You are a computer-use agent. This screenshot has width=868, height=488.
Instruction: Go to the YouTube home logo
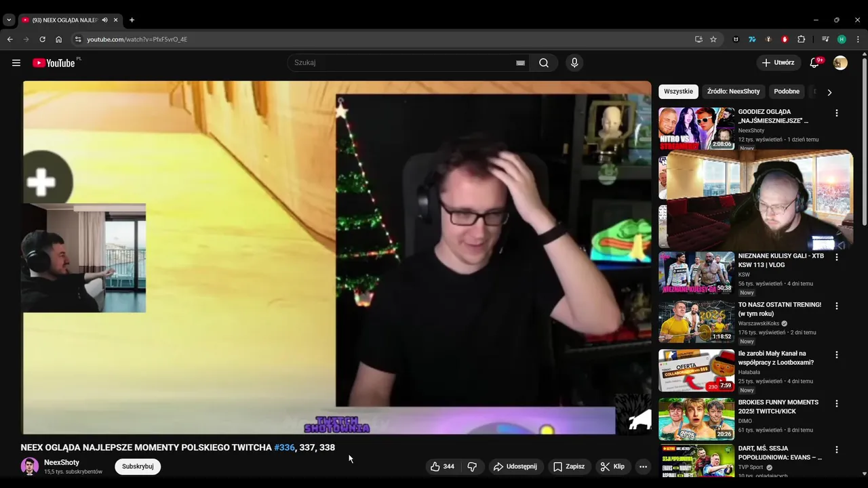coord(54,63)
